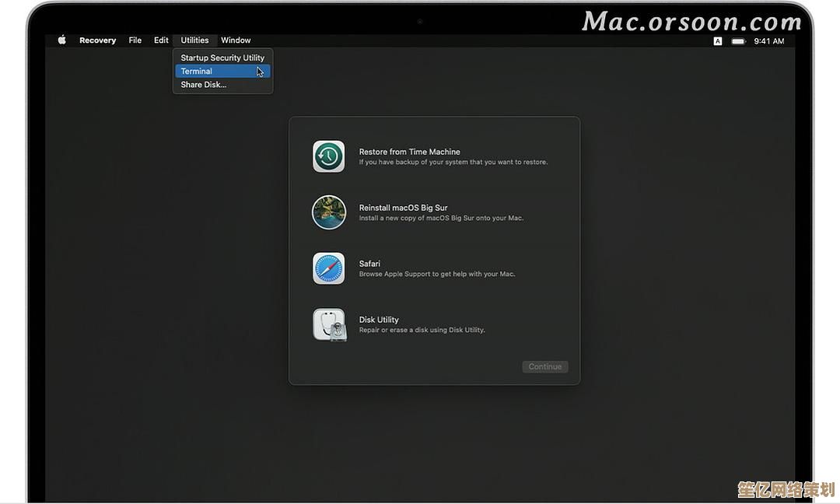Open the Recovery menu
The image size is (840, 504).
(97, 40)
